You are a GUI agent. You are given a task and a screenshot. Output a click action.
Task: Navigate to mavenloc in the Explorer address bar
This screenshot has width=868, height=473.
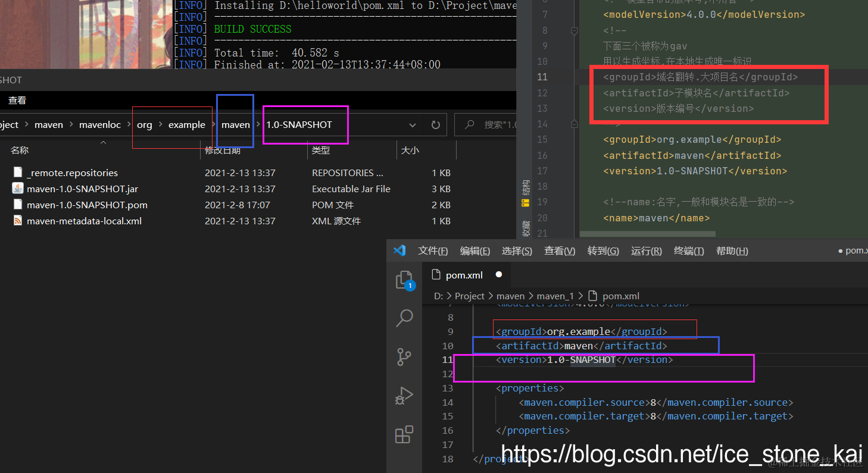point(100,125)
